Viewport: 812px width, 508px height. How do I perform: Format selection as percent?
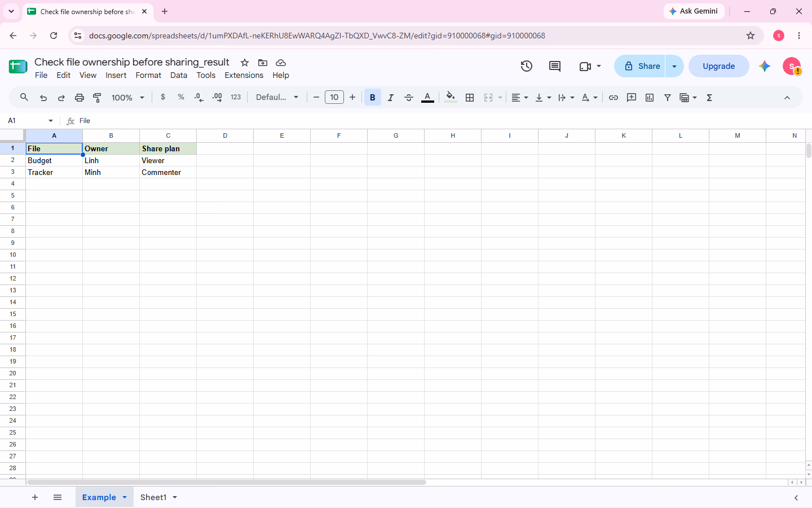tap(181, 97)
